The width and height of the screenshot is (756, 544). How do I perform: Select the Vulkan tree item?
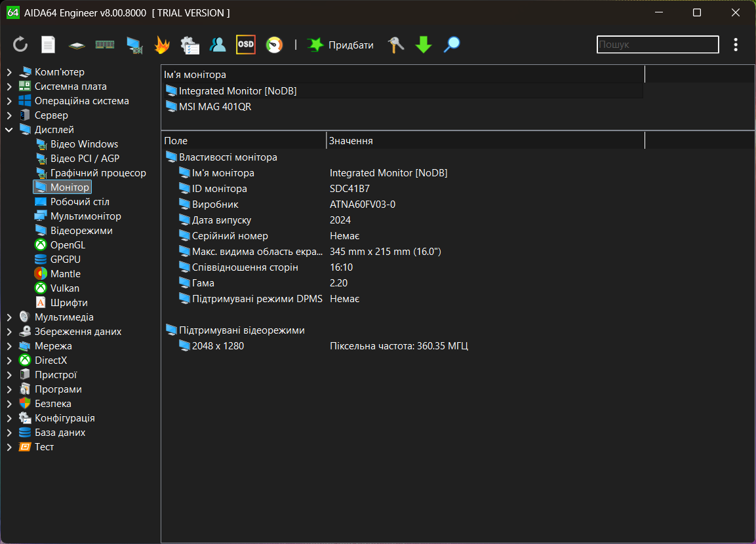(x=64, y=288)
